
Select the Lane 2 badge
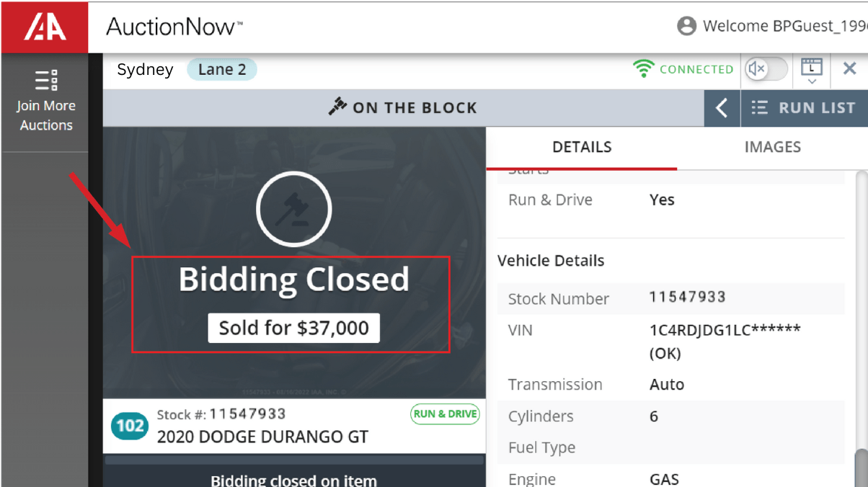[222, 70]
